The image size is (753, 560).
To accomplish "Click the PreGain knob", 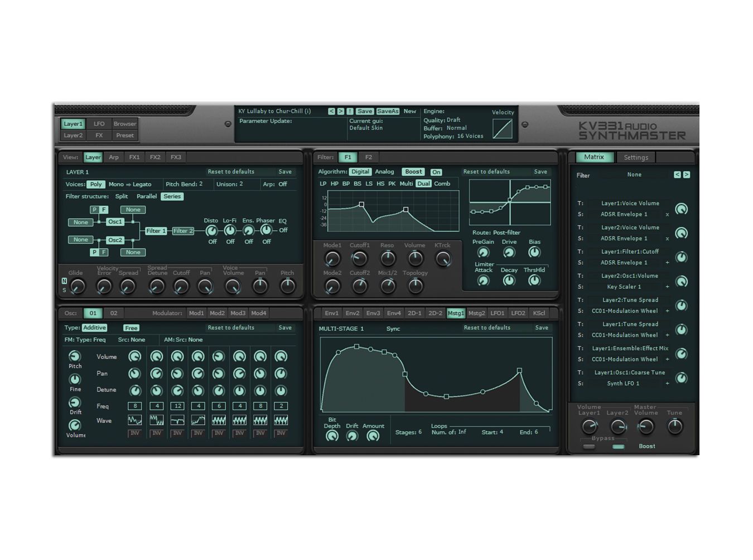I will tap(483, 252).
